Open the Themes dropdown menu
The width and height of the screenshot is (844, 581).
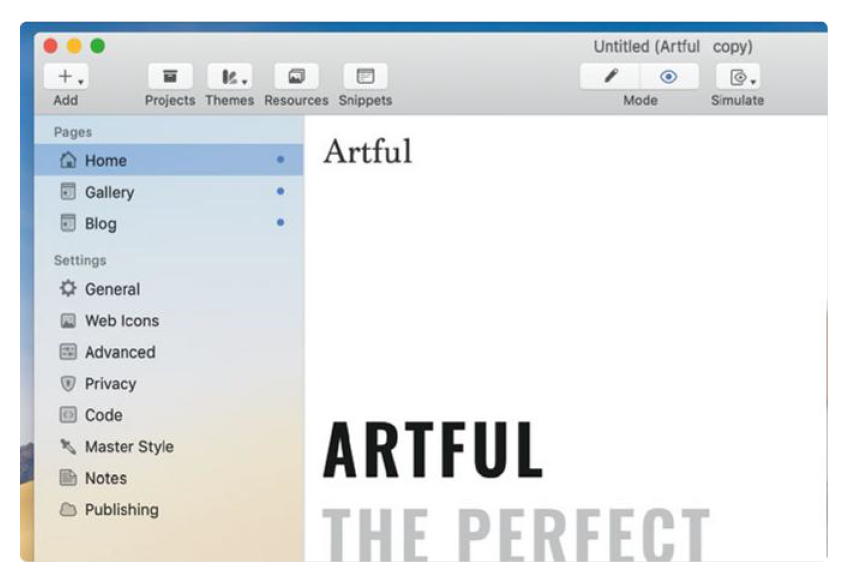(230, 77)
